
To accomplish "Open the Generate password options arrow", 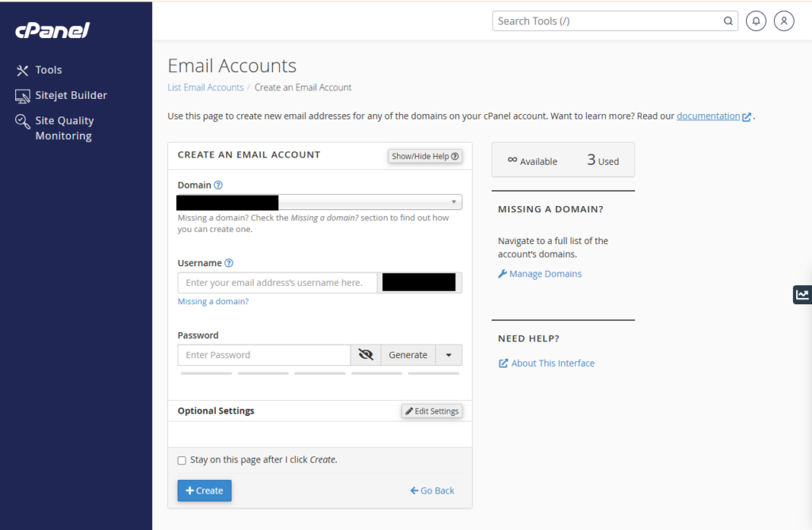I will point(449,355).
